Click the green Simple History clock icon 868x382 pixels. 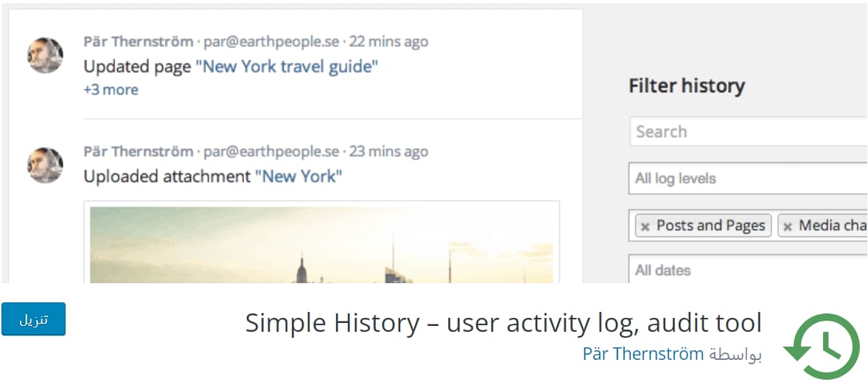822,346
